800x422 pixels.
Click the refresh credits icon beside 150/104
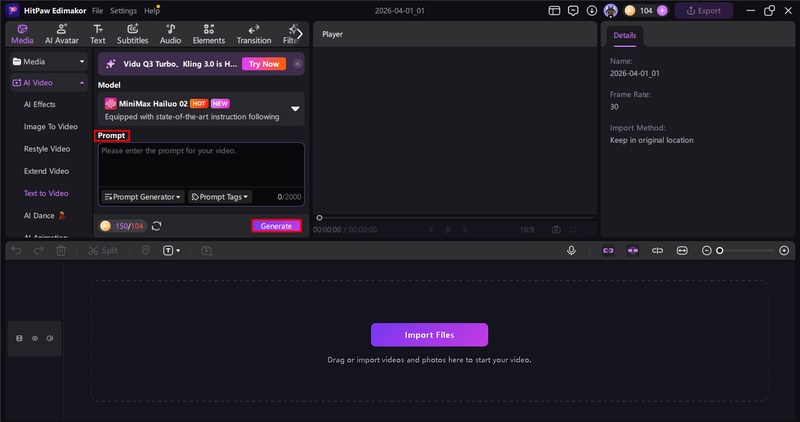[157, 226]
